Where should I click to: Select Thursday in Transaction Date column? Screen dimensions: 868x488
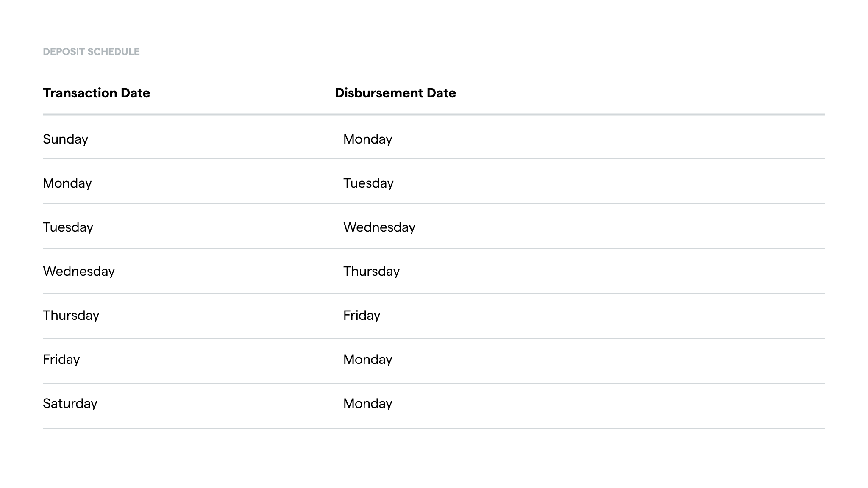click(71, 316)
